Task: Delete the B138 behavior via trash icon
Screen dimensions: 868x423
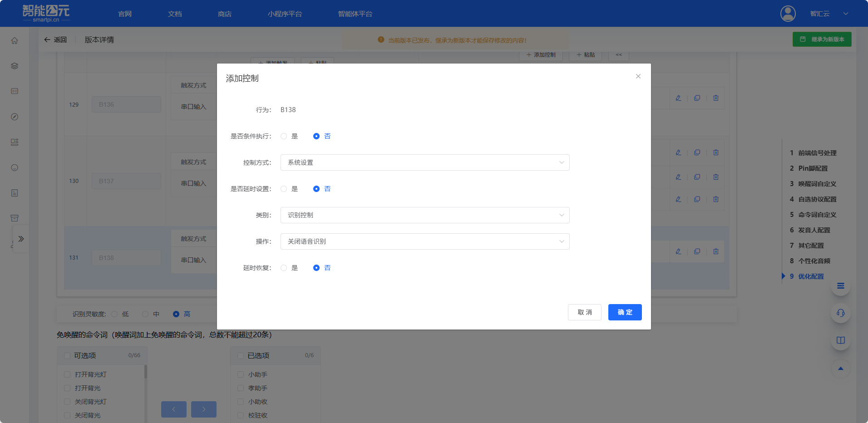Action: tap(716, 251)
